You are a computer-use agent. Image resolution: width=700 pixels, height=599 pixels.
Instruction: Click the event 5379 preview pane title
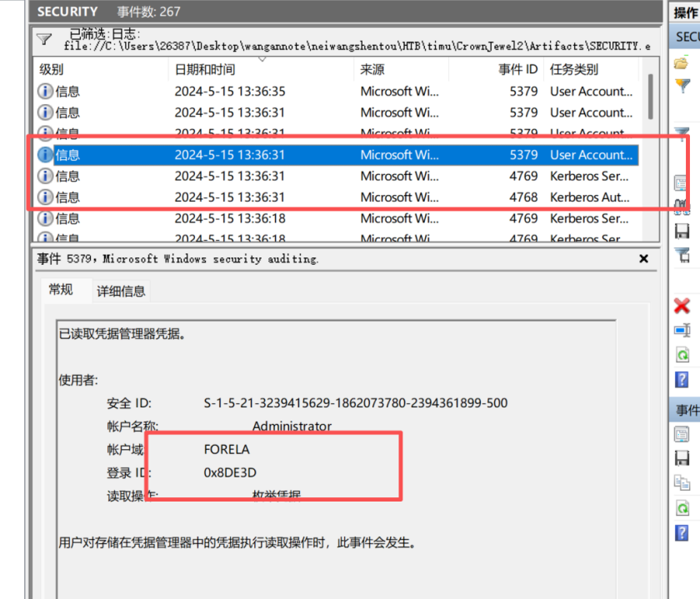[x=178, y=258]
